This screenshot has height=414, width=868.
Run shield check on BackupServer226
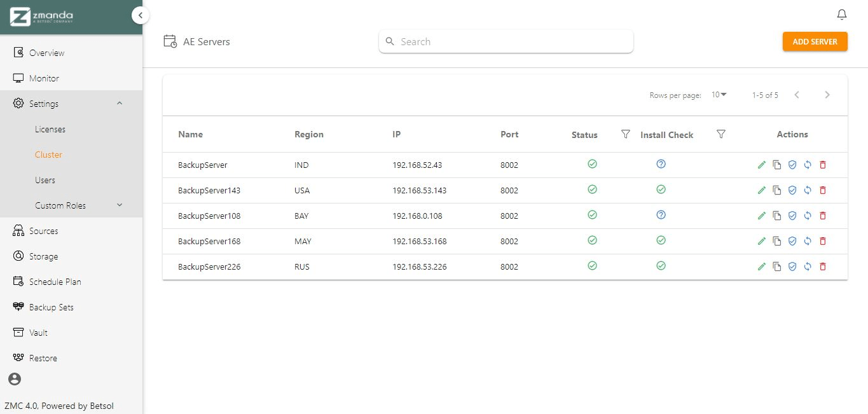coord(792,266)
